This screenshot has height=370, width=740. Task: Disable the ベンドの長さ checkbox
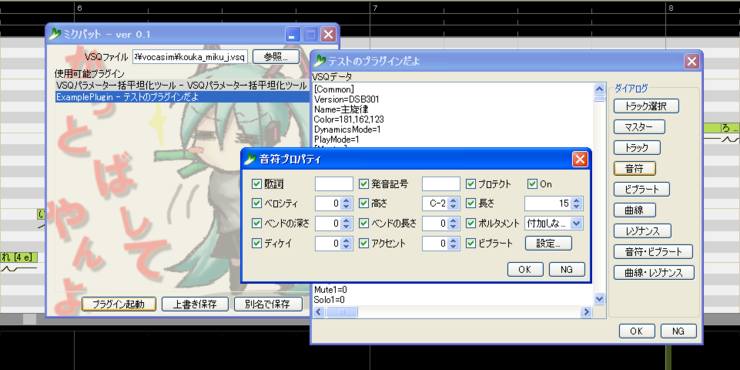click(x=363, y=223)
